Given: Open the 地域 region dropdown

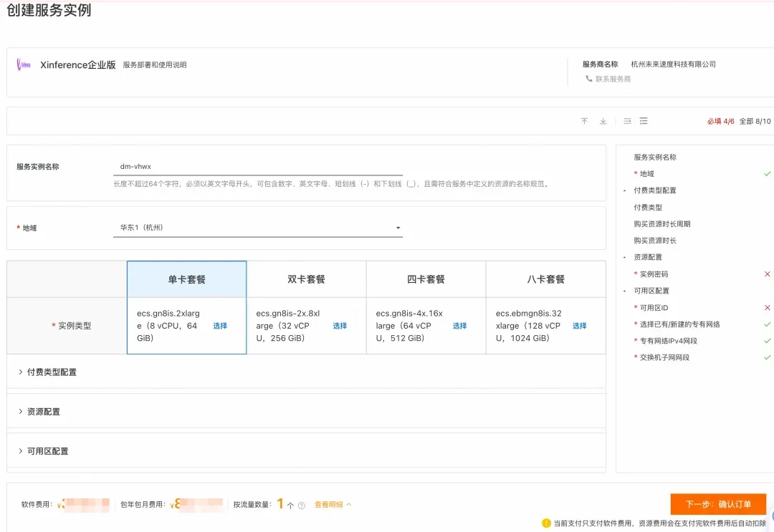Looking at the screenshot, I should click(x=258, y=228).
